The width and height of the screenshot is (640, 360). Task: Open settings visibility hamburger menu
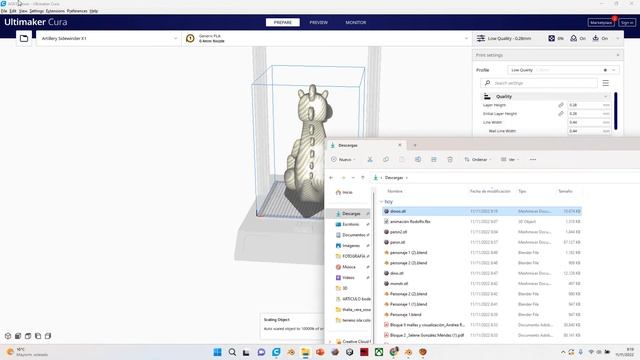tap(606, 83)
